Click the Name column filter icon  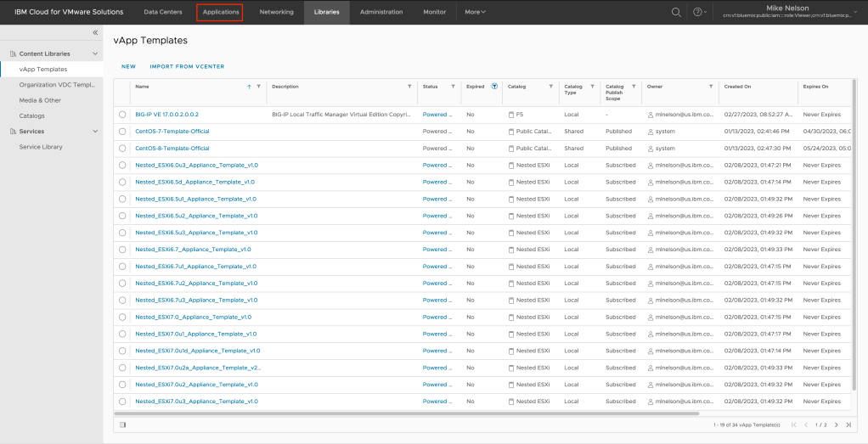pos(258,87)
